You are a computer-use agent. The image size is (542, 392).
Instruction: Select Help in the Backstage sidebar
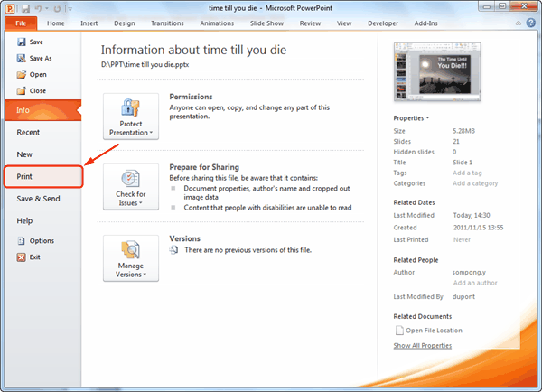click(x=43, y=221)
